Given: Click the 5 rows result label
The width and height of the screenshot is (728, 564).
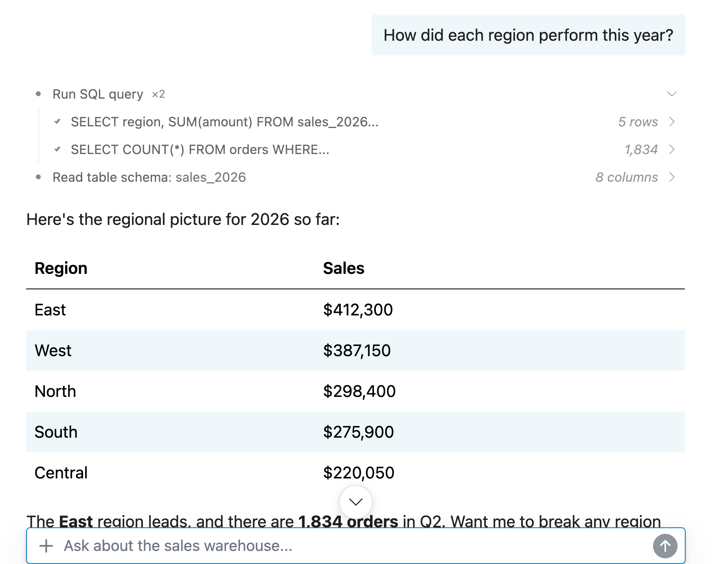Looking at the screenshot, I should pos(638,122).
